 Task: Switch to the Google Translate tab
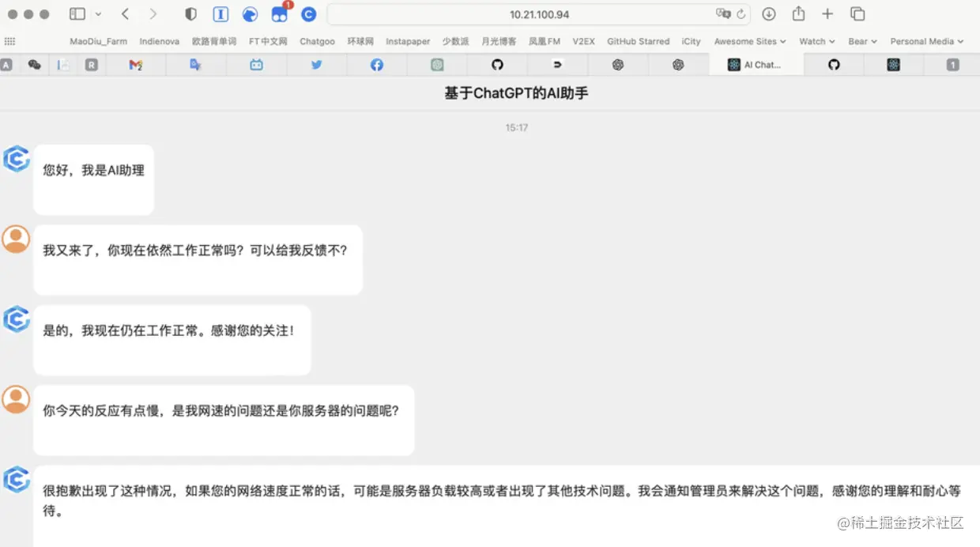[x=196, y=65]
